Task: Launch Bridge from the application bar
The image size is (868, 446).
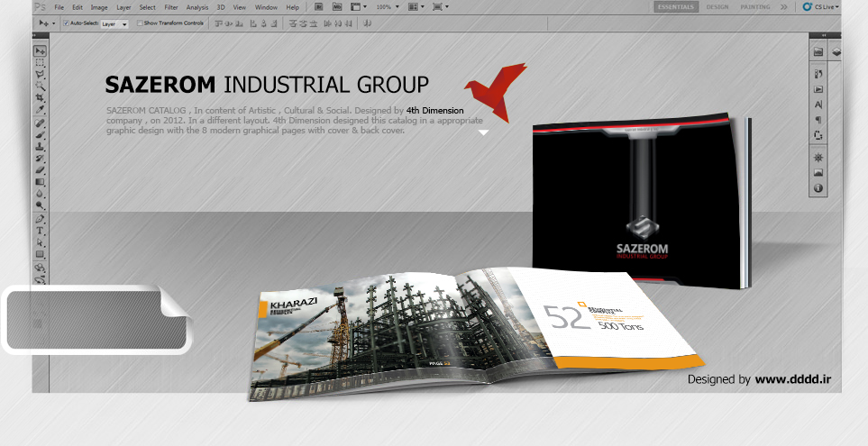Action: [319, 7]
